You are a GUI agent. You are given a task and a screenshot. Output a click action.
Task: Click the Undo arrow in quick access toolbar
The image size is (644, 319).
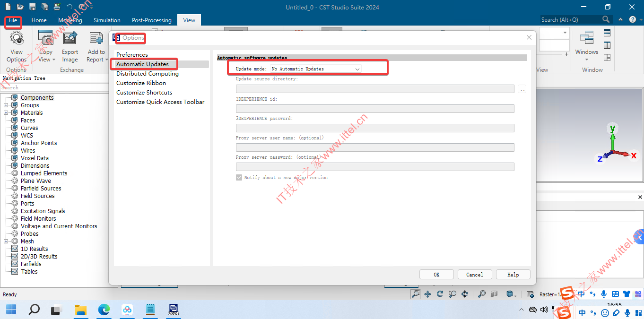coord(70,7)
